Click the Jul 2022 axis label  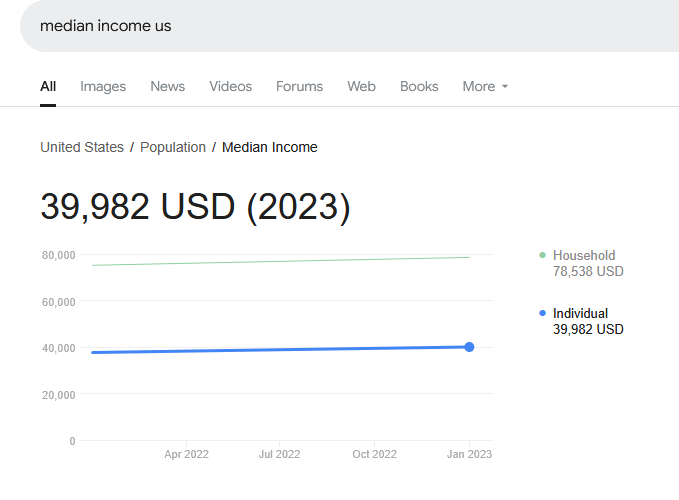click(x=279, y=454)
